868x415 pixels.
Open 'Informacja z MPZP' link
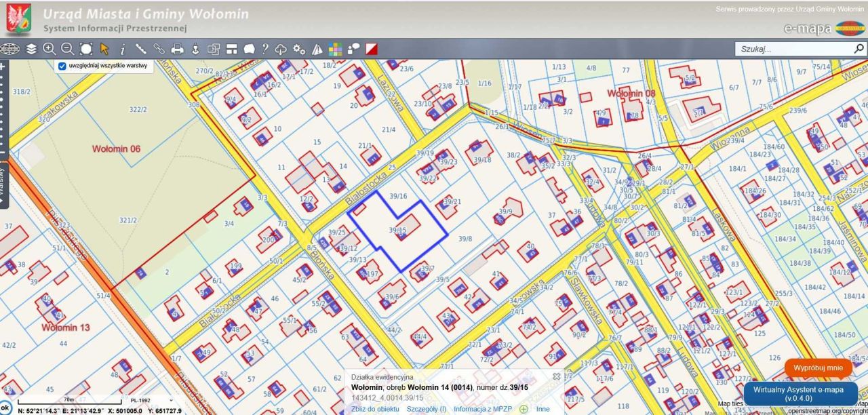pos(483,409)
